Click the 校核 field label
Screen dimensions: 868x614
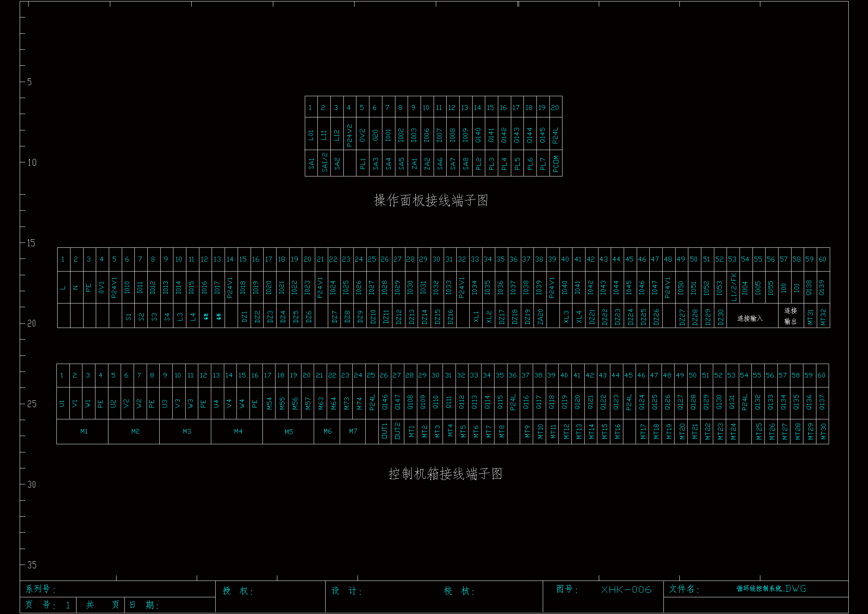(x=459, y=591)
